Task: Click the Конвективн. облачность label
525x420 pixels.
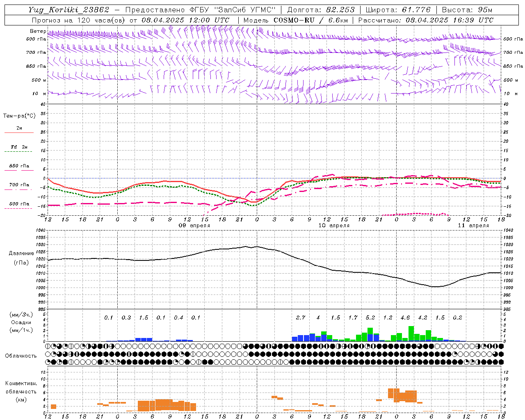Action: pyautogui.click(x=21, y=388)
